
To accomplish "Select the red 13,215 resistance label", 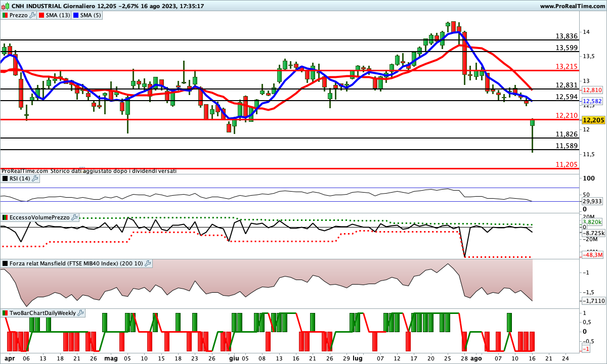I will coord(567,66).
